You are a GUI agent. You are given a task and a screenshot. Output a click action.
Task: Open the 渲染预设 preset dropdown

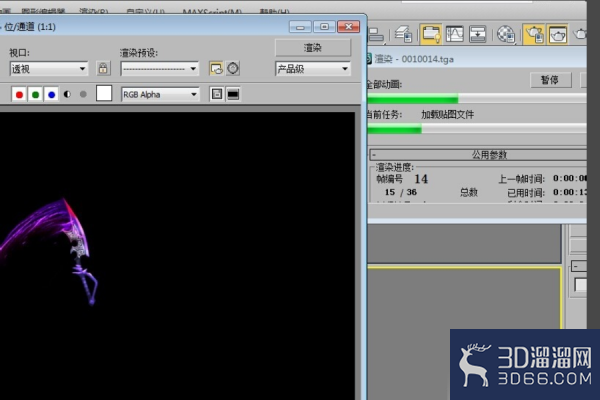(160, 69)
